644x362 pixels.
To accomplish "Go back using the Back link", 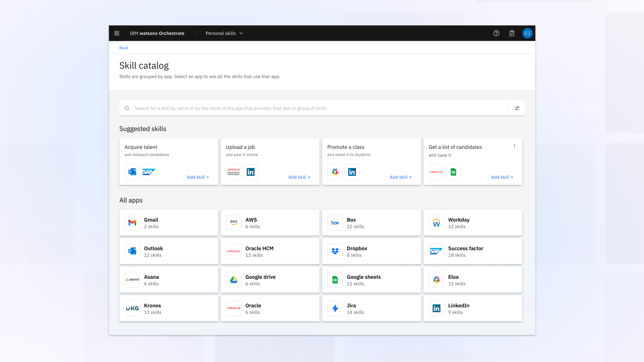I will pos(123,48).
